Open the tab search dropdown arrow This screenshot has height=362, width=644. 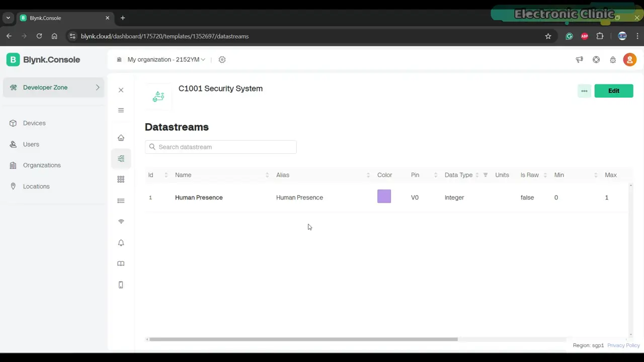[8, 18]
